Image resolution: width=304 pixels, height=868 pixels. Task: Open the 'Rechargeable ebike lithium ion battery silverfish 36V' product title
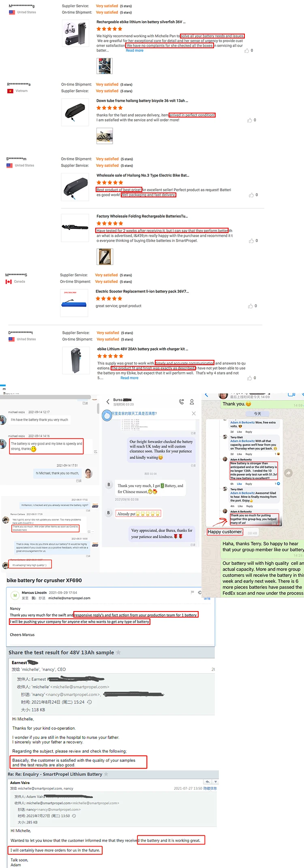[141, 22]
